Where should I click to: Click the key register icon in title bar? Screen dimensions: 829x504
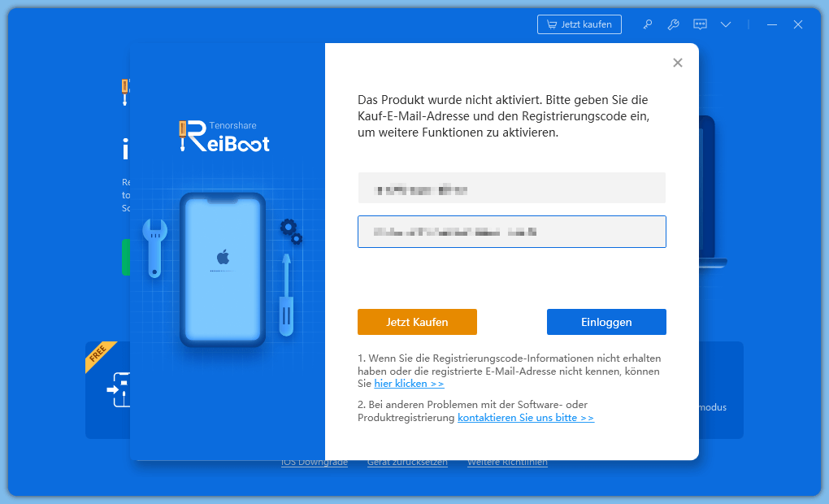[x=647, y=24]
